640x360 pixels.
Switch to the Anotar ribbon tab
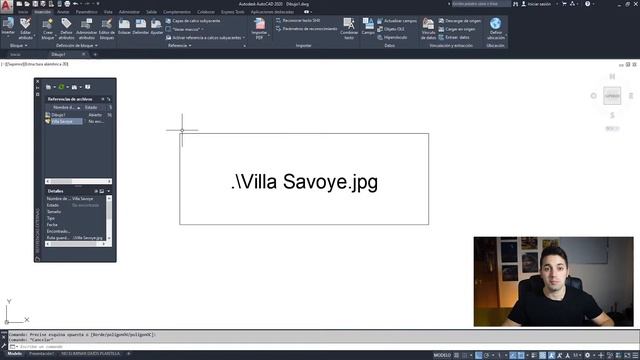tap(63, 12)
